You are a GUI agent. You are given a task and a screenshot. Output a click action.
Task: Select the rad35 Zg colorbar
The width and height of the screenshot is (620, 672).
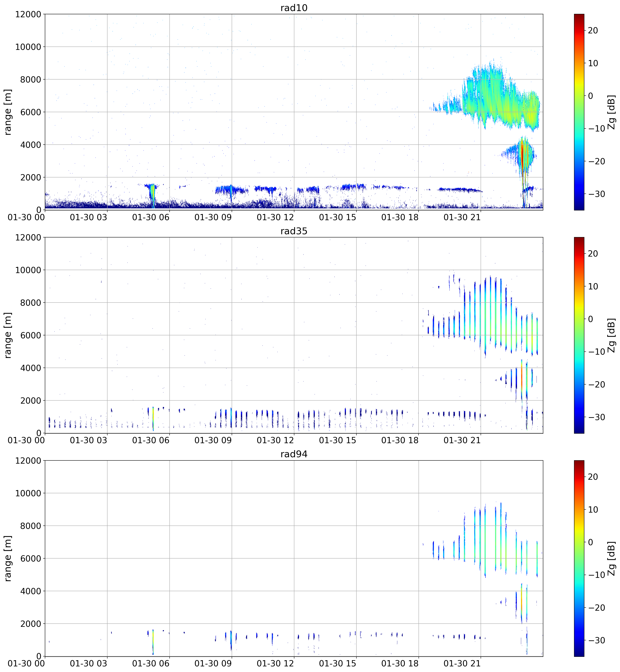pos(579,335)
